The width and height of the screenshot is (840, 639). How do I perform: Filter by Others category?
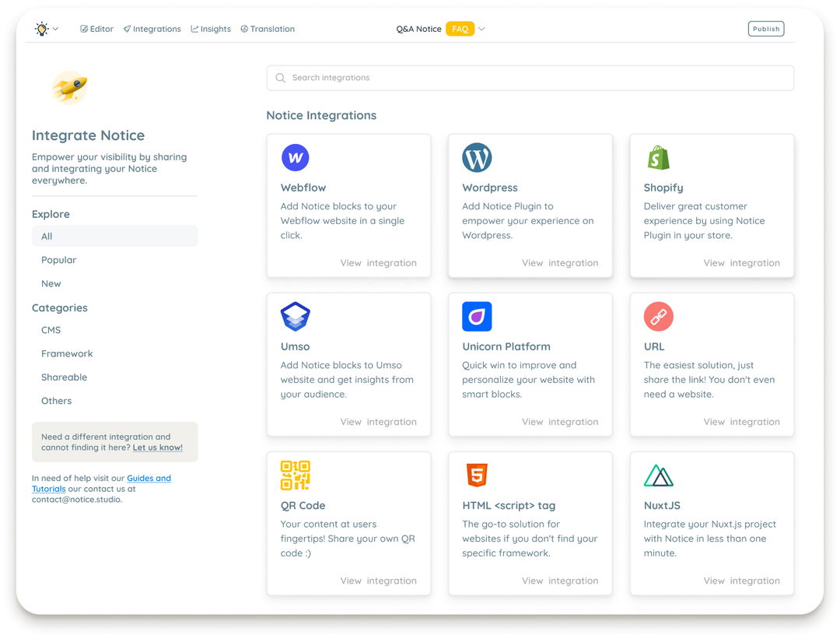pyautogui.click(x=56, y=401)
